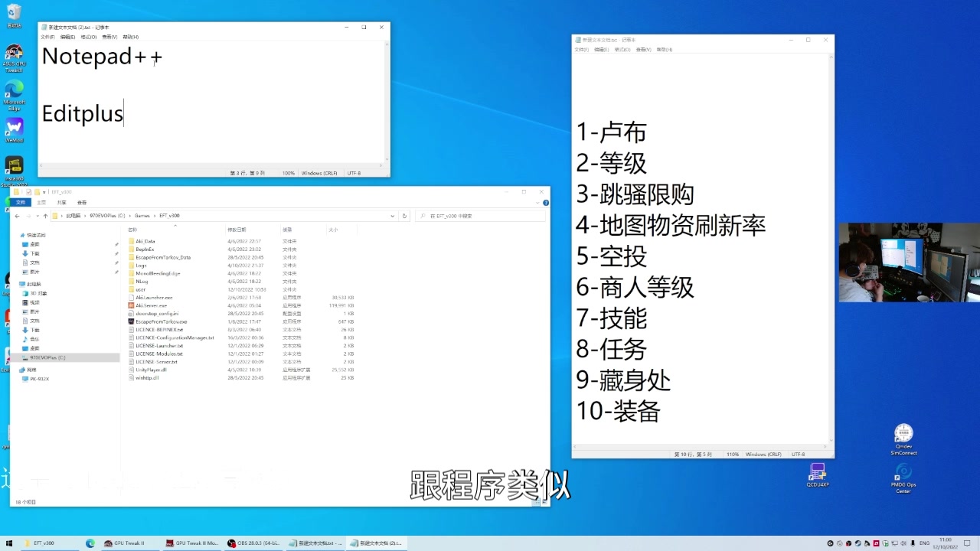Switch to GPU Tweak II Monitor taskbar button

click(191, 543)
